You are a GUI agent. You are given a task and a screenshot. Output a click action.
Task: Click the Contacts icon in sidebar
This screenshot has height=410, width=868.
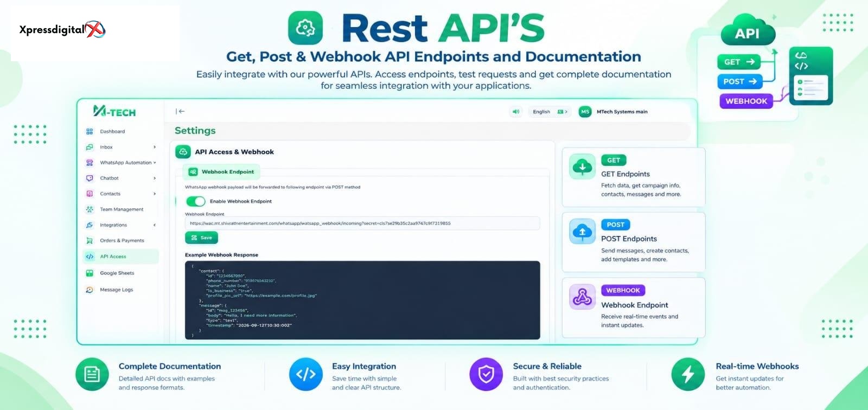(x=90, y=194)
